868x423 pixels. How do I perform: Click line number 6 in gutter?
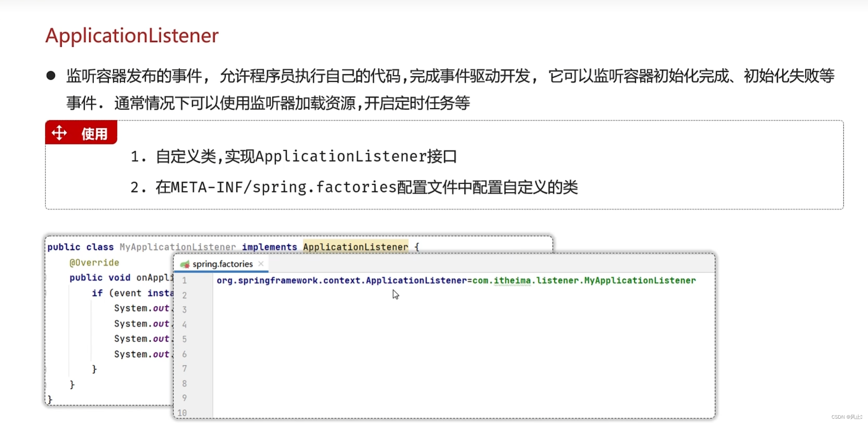tap(184, 354)
